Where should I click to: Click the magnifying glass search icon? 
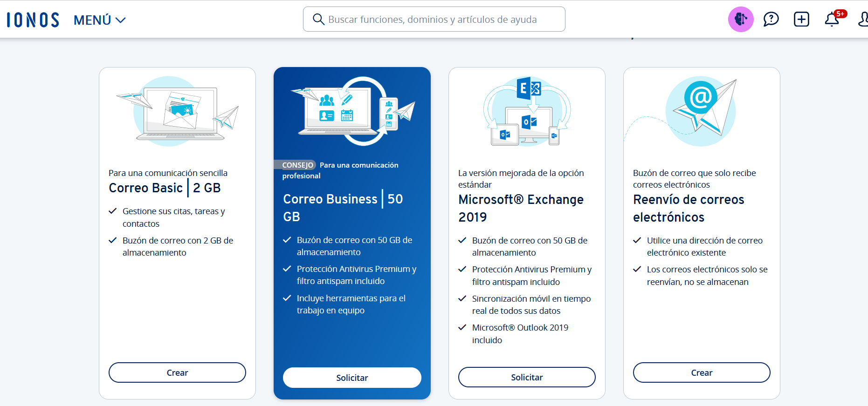coord(318,19)
